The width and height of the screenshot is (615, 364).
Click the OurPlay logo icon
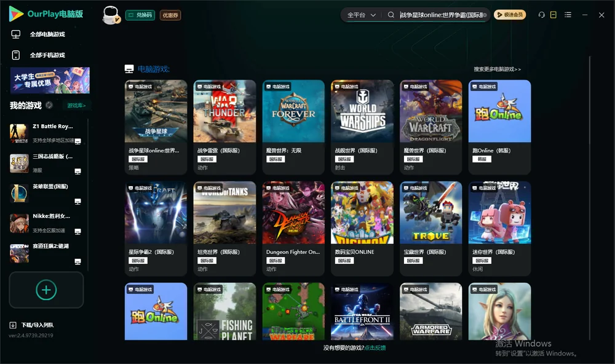16,14
